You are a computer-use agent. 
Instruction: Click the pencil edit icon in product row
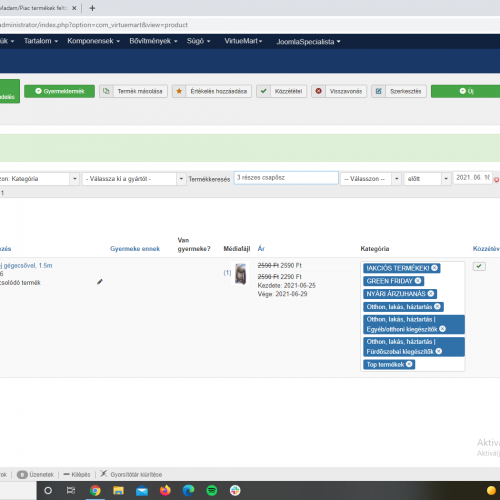[x=100, y=282]
